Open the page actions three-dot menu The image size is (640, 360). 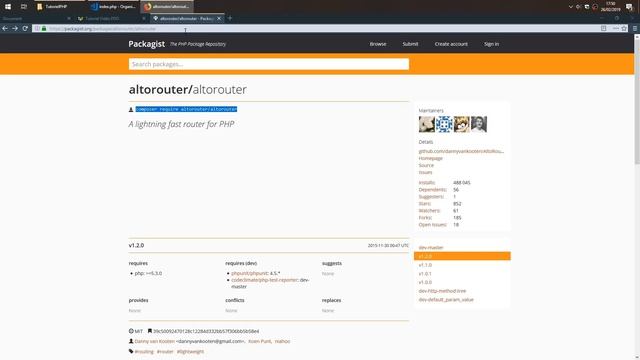pos(615,29)
